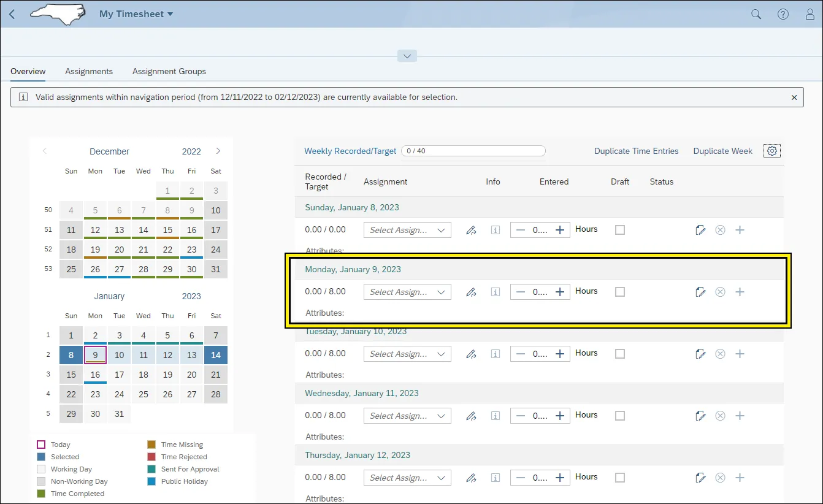Click the add row plus icon for Monday
Screen dimensions: 823x504
pos(740,292)
